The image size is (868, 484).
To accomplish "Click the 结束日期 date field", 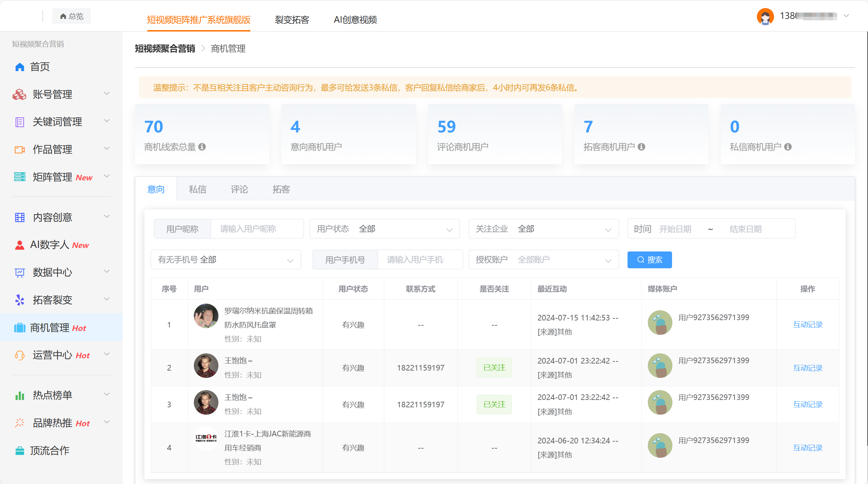I will tap(746, 229).
